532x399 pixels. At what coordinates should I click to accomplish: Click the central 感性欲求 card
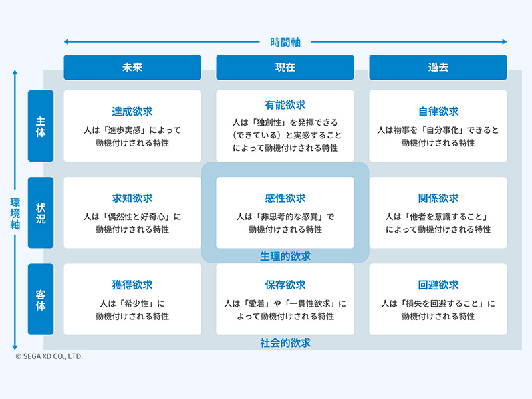point(285,213)
